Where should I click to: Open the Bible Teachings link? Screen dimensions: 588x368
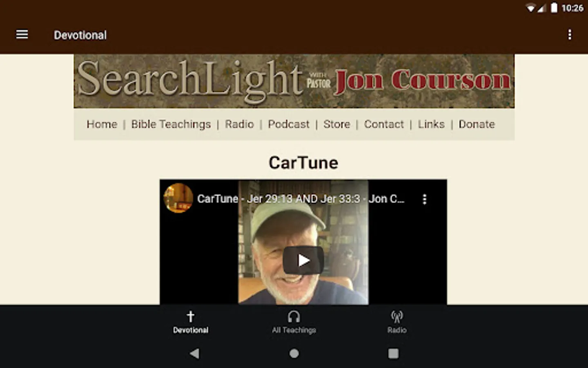tap(171, 124)
